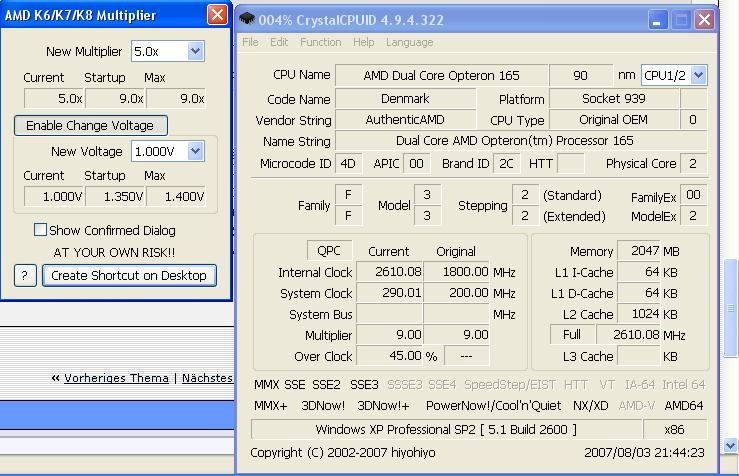Click the browser scrollbar down arrow
This screenshot has height=476, width=739.
click(x=731, y=445)
